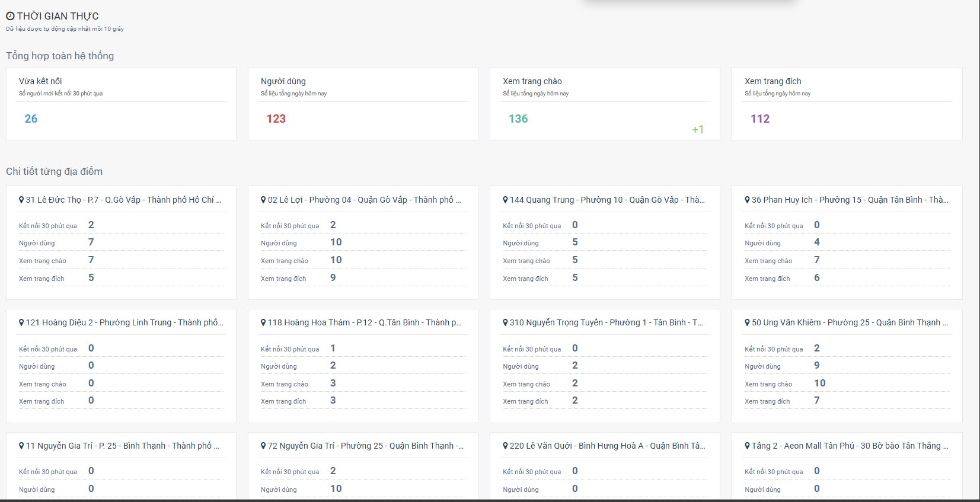Viewport: 980px width, 502px height.
Task: Open the 36 Phan Huy Ích location title
Action: click(x=850, y=200)
